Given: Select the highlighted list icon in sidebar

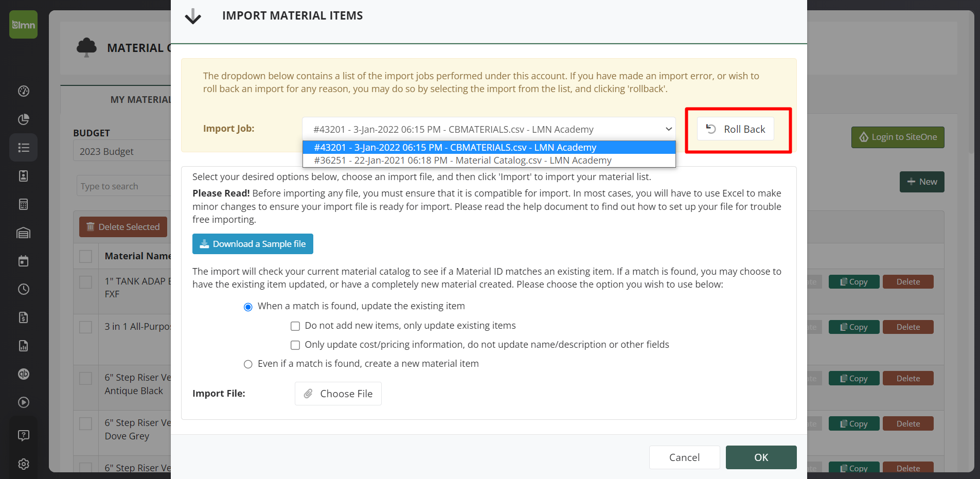Looking at the screenshot, I should point(24,148).
